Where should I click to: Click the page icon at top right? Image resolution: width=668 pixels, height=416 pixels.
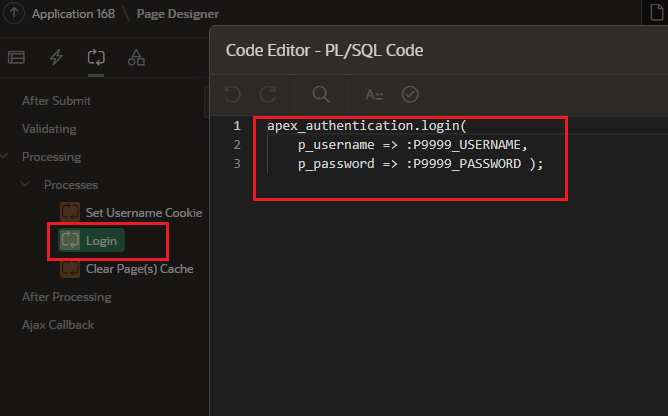[653, 14]
